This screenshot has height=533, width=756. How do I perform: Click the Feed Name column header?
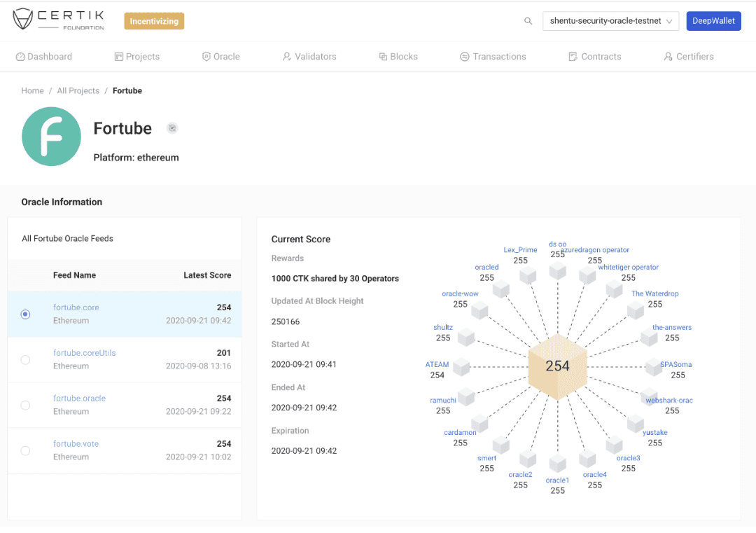(74, 275)
